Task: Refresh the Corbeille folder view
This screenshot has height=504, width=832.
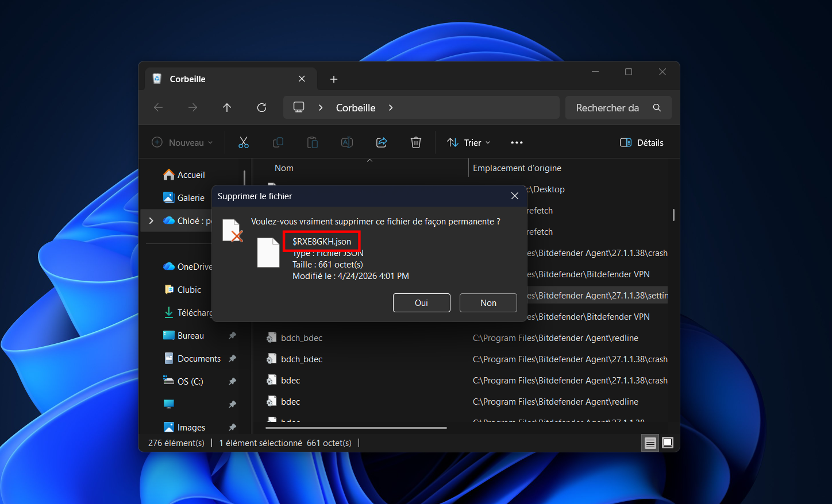Action: pos(261,107)
